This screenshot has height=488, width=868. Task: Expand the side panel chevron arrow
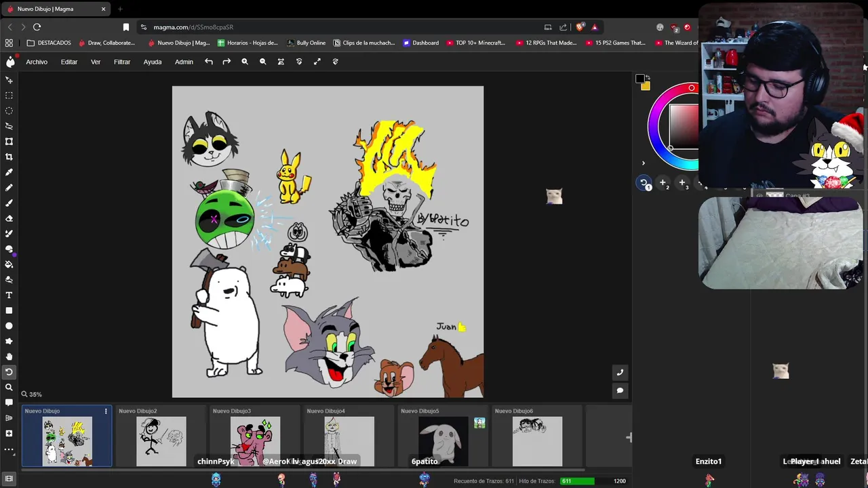[644, 163]
